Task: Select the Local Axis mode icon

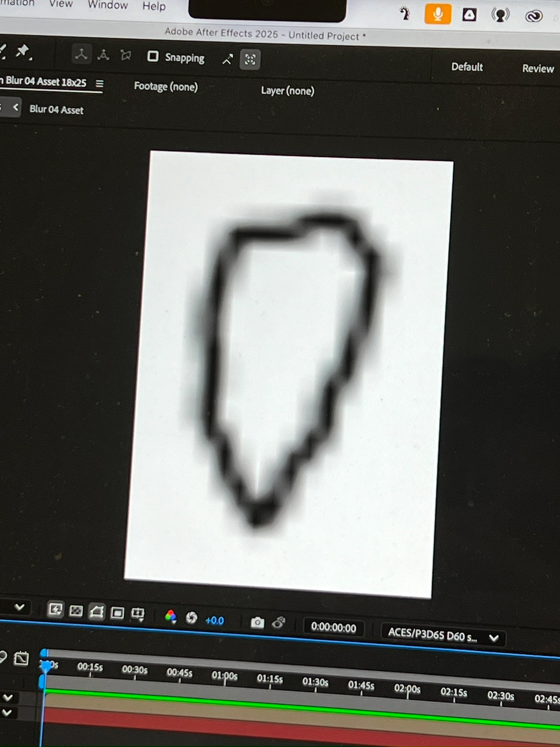Action: point(81,55)
